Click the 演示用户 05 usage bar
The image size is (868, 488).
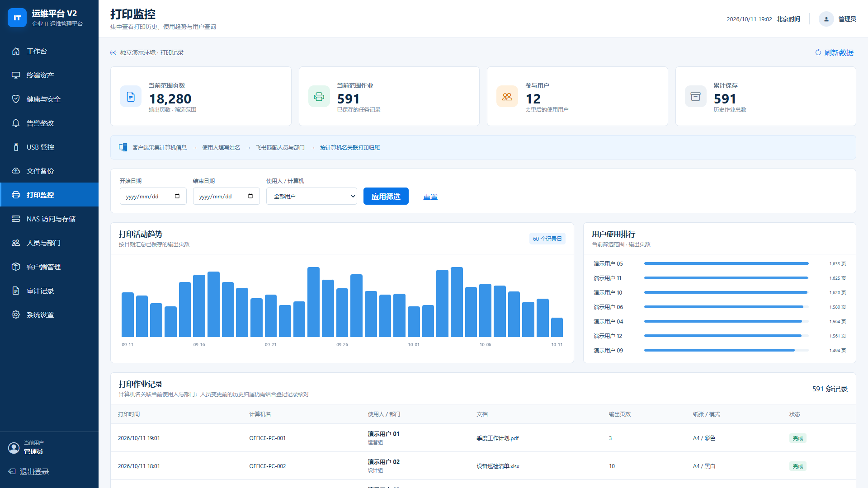coord(726,263)
